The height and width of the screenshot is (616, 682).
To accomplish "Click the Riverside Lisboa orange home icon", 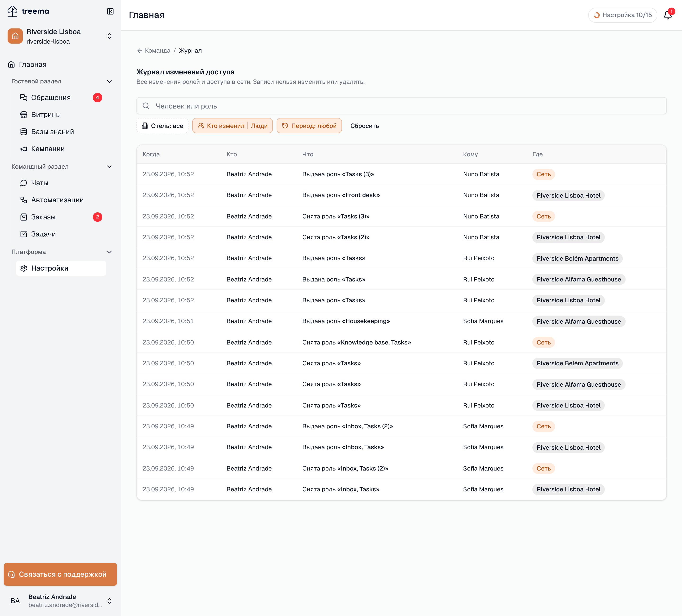I will click(x=15, y=36).
